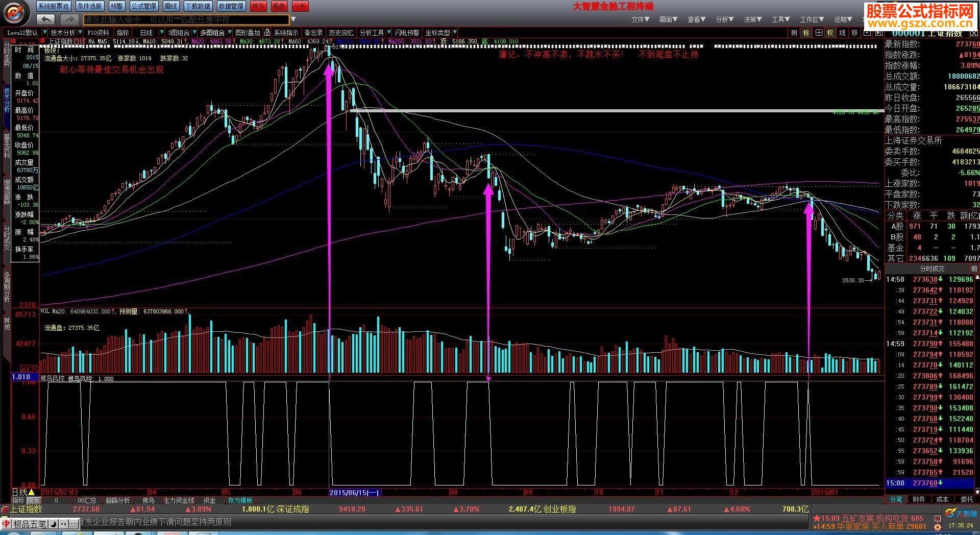Open the F10资料 tab
Image resolution: width=980 pixels, height=535 pixels.
[99, 32]
